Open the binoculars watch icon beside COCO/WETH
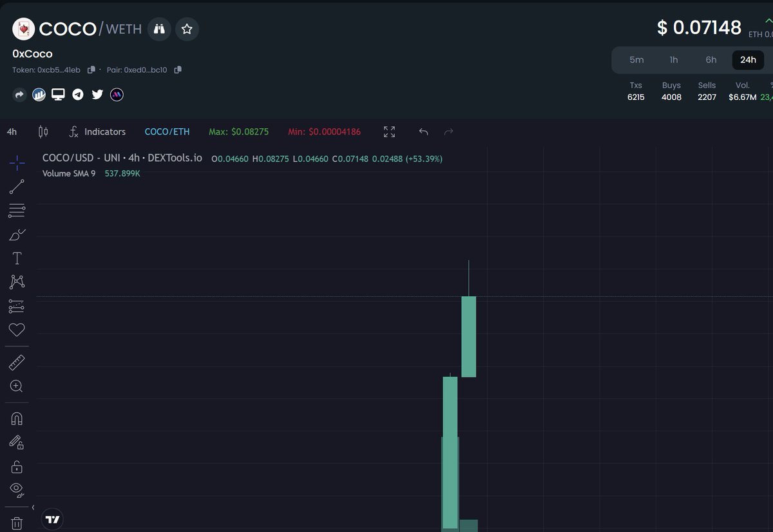This screenshot has height=532, width=773. pos(159,29)
